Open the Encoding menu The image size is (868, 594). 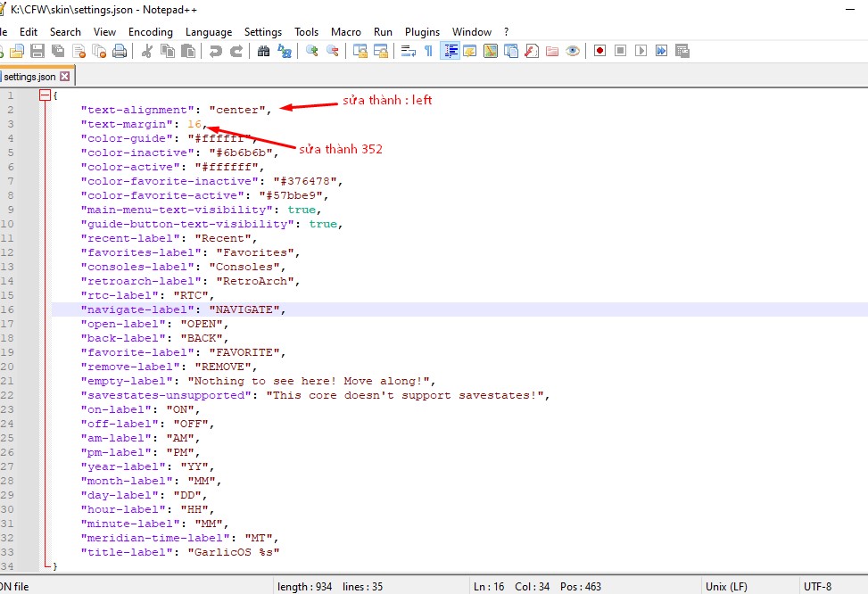(x=150, y=31)
